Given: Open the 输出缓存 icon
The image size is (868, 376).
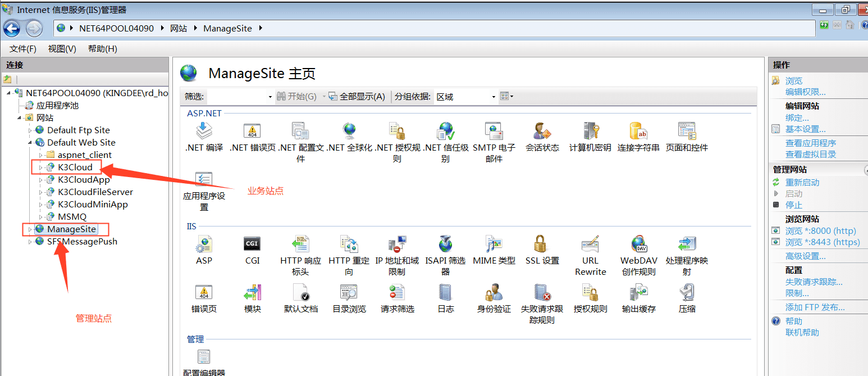Looking at the screenshot, I should coord(638,292).
